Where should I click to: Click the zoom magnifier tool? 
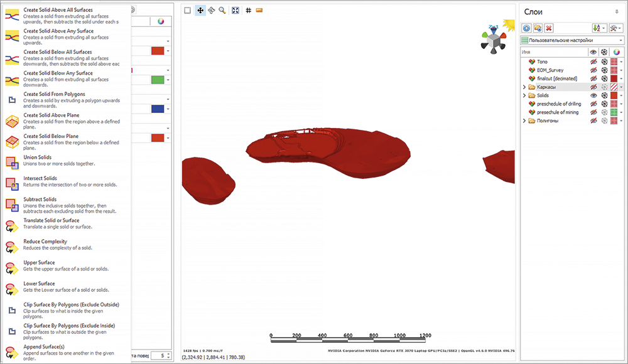[222, 11]
